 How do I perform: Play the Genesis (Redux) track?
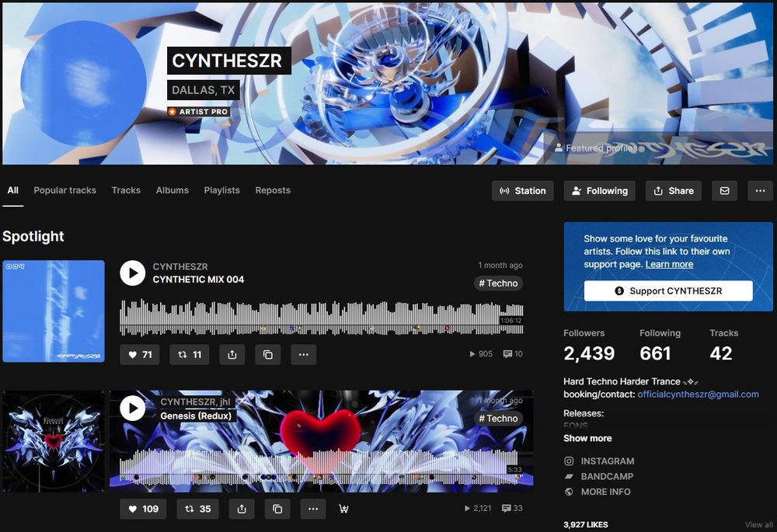pos(133,409)
